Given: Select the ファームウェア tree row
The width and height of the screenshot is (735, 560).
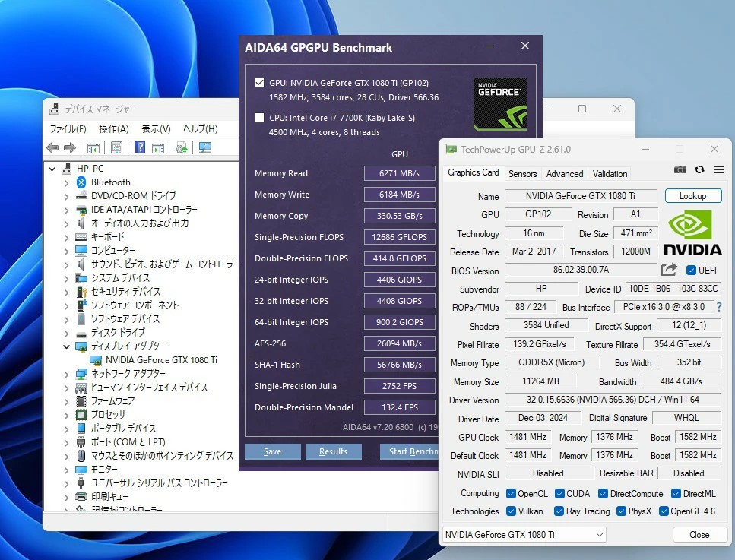Looking at the screenshot, I should coord(112,401).
